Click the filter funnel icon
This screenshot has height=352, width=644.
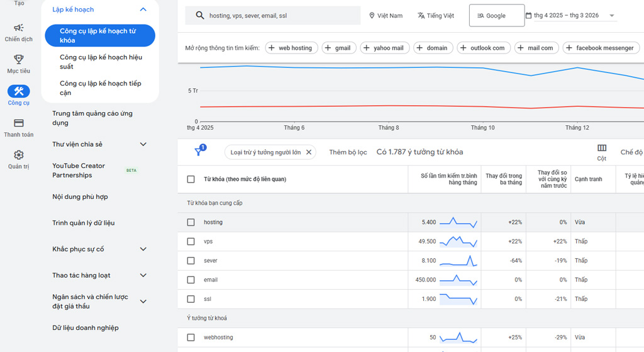point(198,152)
